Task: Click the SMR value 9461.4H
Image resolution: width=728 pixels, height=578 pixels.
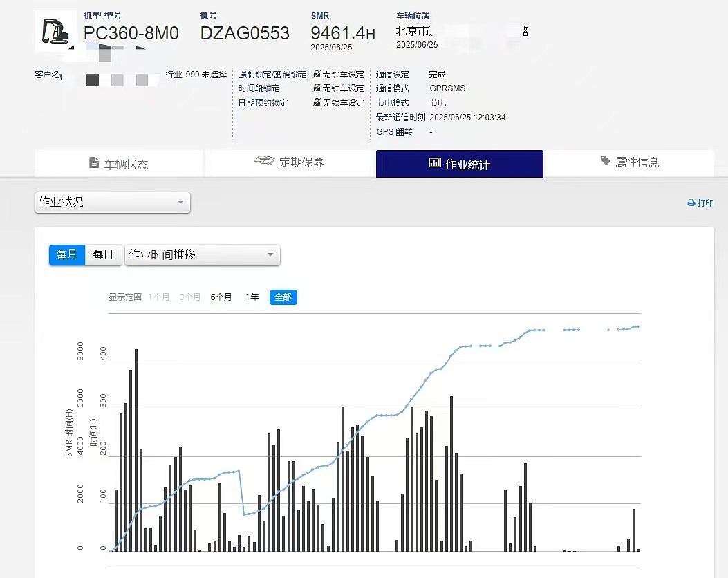Action: point(343,33)
